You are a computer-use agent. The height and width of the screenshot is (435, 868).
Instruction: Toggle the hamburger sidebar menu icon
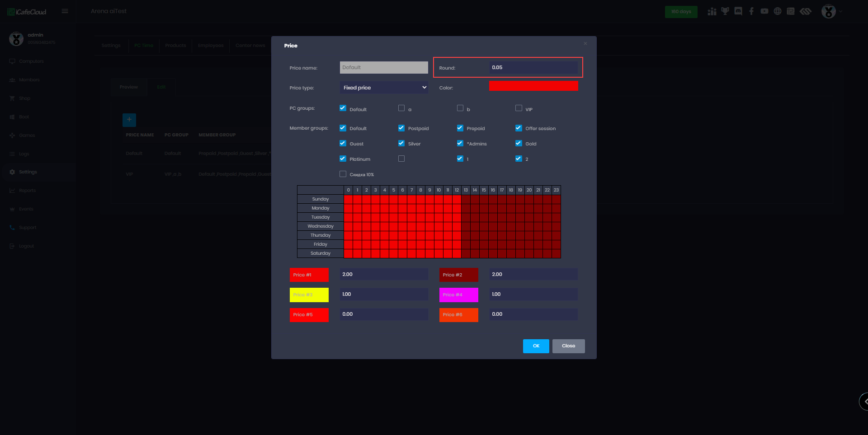pos(65,11)
